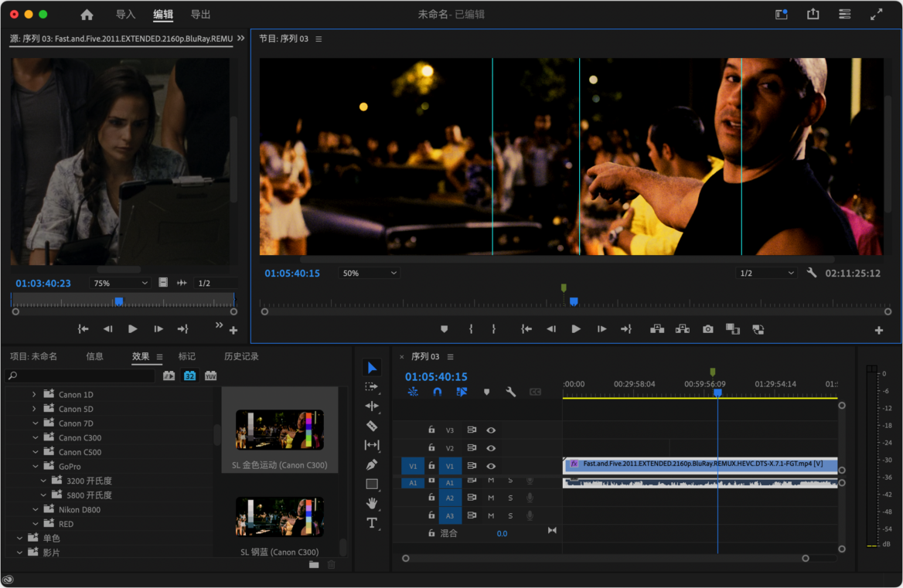903x588 pixels.
Task: Play video in Program monitor
Action: [x=576, y=329]
